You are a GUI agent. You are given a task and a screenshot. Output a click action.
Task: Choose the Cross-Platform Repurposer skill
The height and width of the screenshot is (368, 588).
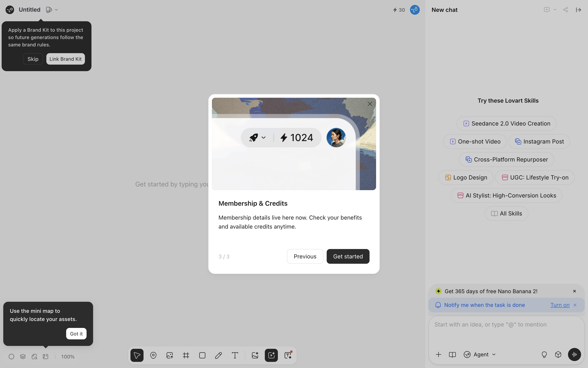(x=507, y=159)
